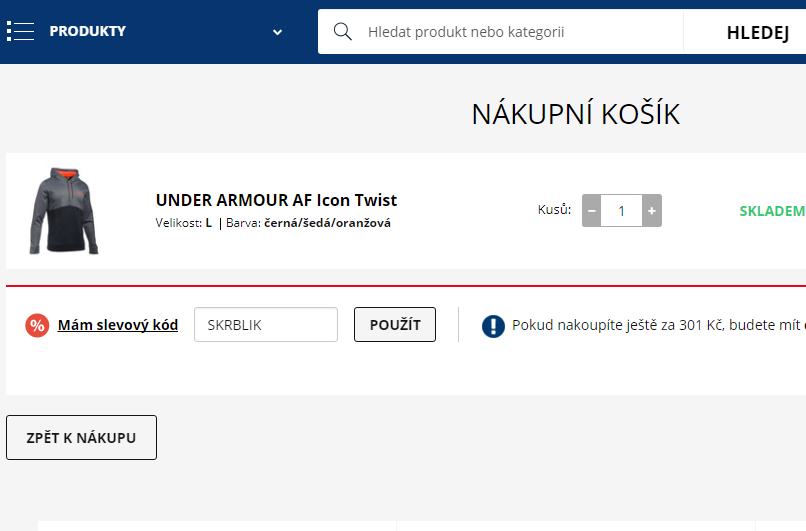Click the NÁKUPNÍ KOŠÍK heading
This screenshot has height=531, width=806.
[x=576, y=114]
